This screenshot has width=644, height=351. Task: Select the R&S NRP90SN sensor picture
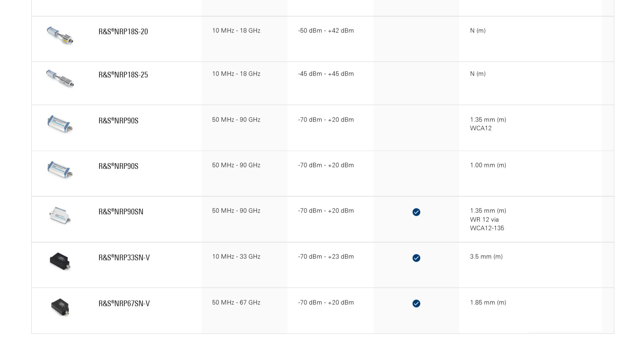coord(60,215)
